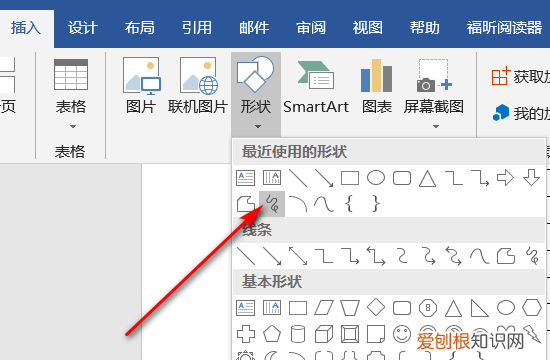Viewport: 550px width, 360px height.
Task: Select the octagon shape in 基本形状
Action: [x=428, y=308]
